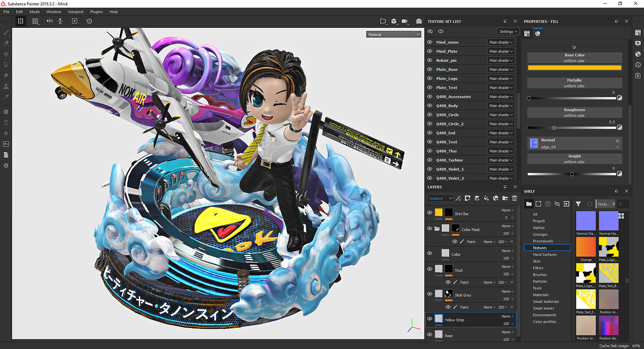The height and width of the screenshot is (349, 644).
Task: Click the Height slider handle
Action: point(572,174)
